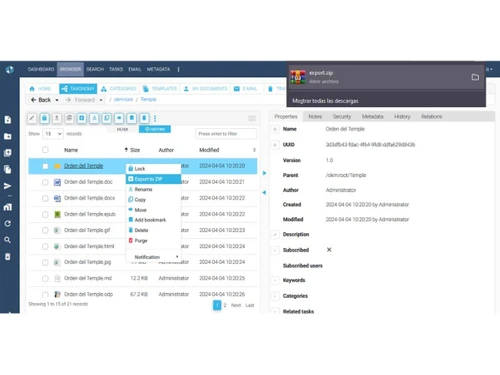Open the okm:root breadcrumb link

tap(123, 99)
